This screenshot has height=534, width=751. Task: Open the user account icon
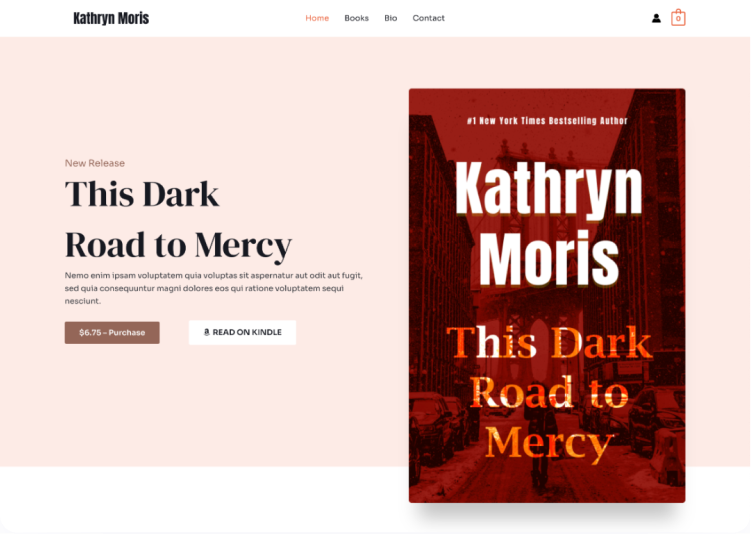point(656,18)
